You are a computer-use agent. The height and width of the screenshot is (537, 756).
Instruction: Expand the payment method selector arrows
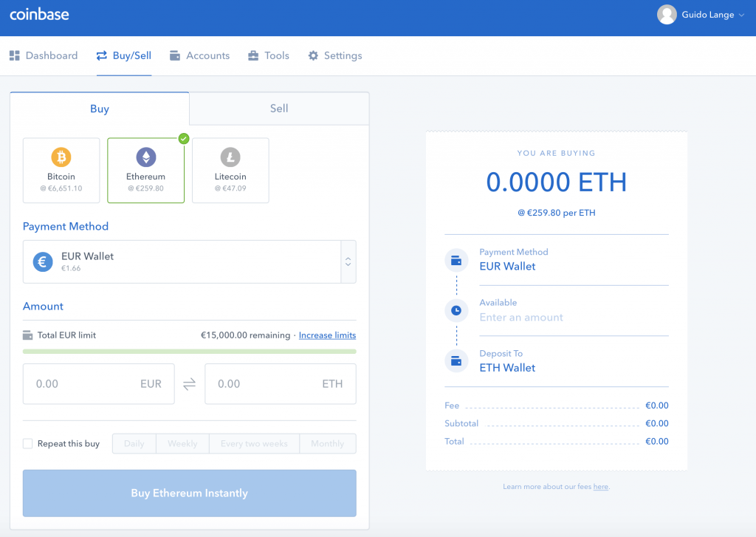(x=348, y=262)
